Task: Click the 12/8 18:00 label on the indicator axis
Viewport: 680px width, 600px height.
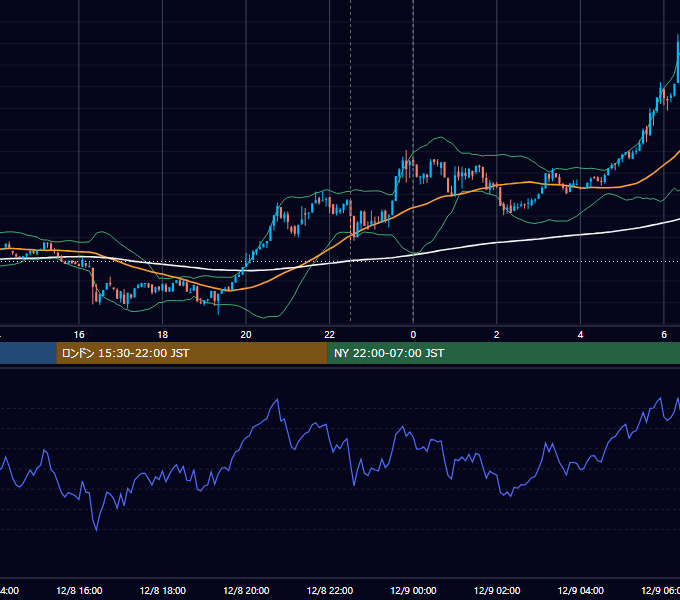Action: pos(163,591)
